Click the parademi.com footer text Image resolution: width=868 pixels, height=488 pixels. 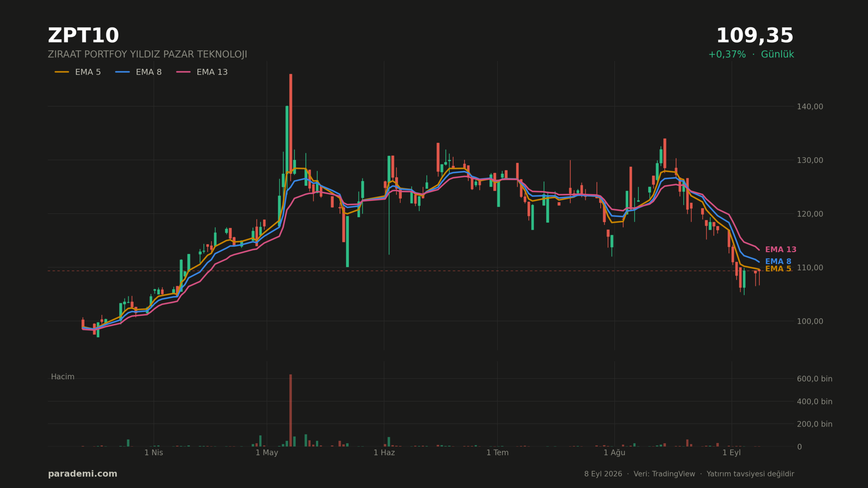tap(82, 474)
